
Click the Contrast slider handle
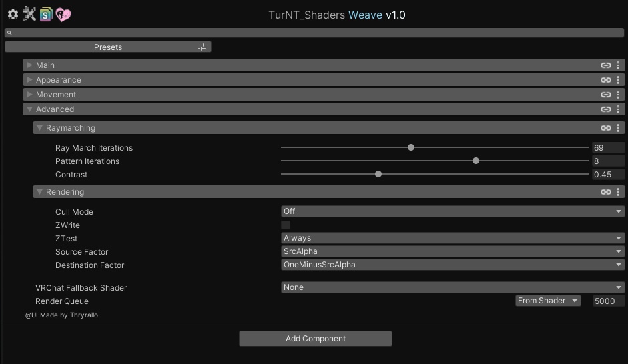tap(378, 175)
